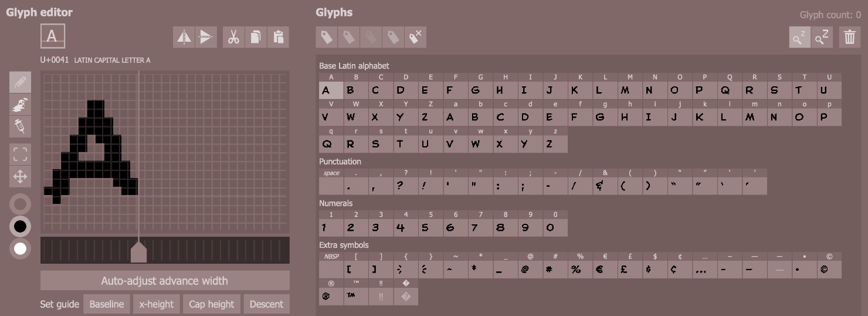Select the ™ trademark glyph cell
Image resolution: width=868 pixels, height=316 pixels.
[x=356, y=292]
